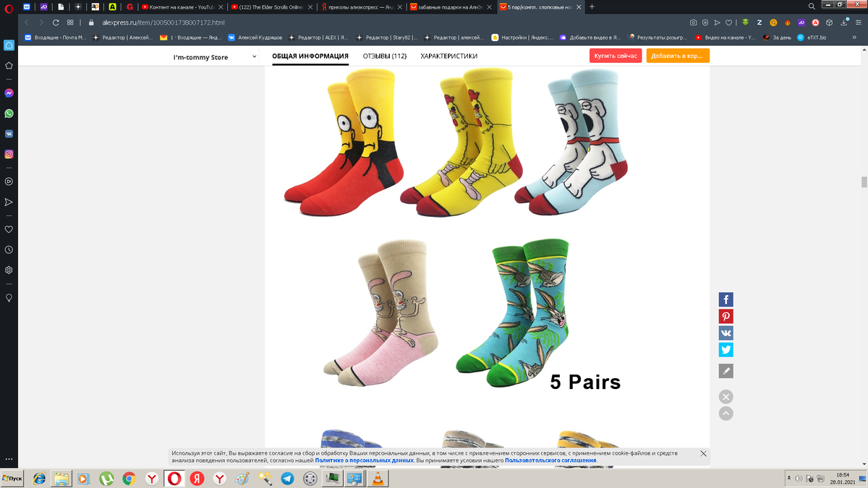
Task: Share the product on Pinterest
Action: (726, 316)
